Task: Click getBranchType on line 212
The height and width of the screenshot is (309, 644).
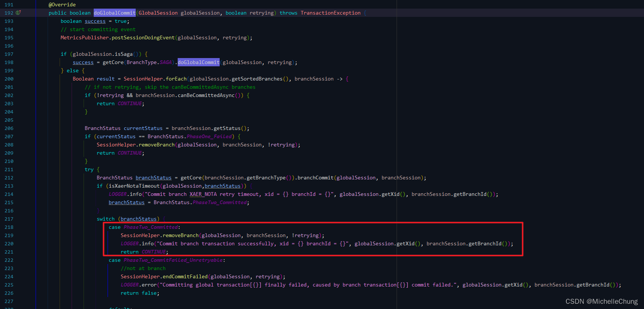Action: pos(266,178)
